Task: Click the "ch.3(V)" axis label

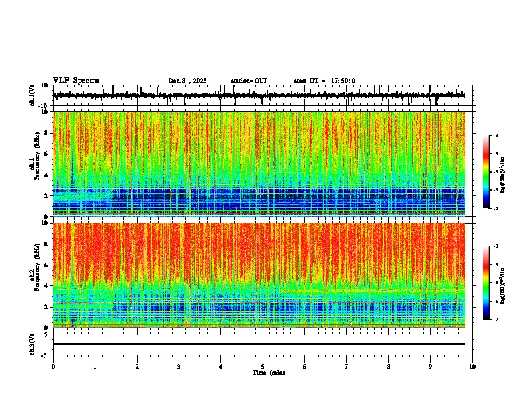Action: coord(32,345)
